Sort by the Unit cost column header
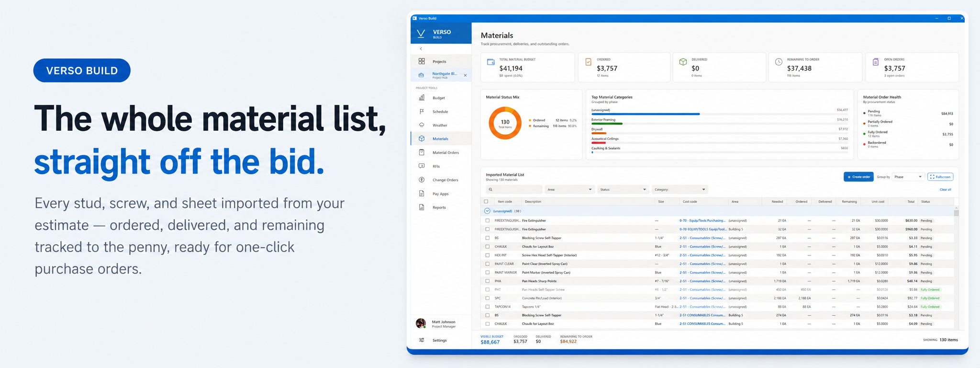This screenshot has width=980, height=368. click(x=878, y=202)
